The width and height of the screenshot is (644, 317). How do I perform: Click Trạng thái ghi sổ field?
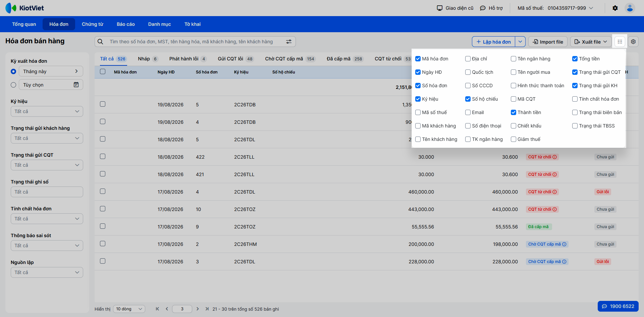(x=47, y=192)
